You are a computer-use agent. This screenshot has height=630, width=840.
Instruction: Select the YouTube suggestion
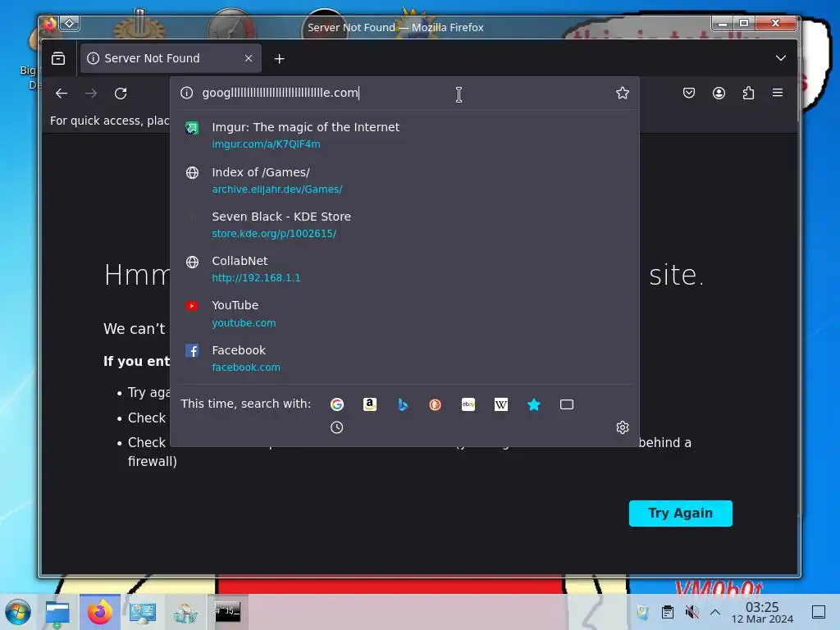(404, 313)
